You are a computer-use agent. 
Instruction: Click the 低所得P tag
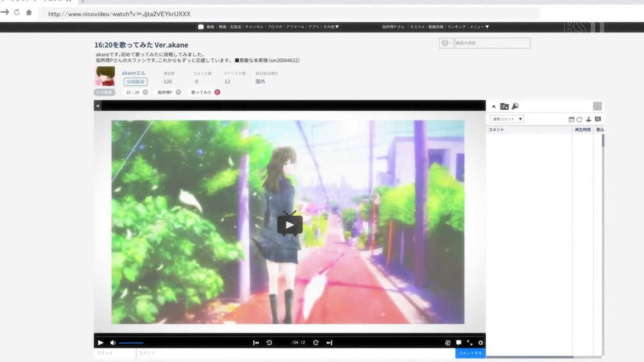tap(165, 93)
